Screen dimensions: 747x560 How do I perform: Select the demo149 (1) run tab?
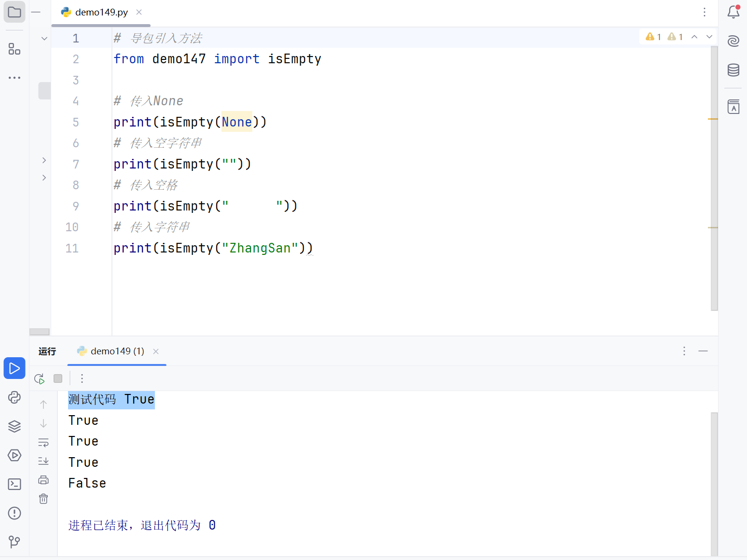117,351
